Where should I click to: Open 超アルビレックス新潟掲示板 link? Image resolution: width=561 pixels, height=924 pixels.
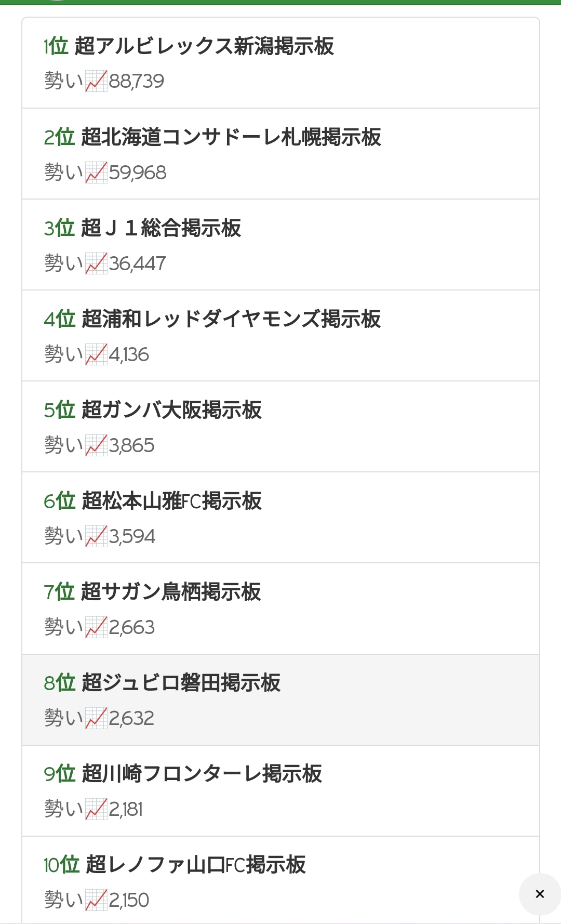204,46
